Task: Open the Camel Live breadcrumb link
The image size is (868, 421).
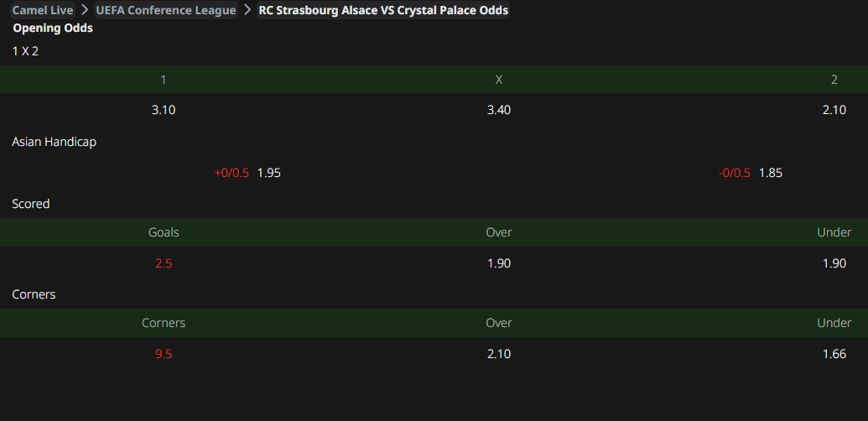Action: point(42,10)
